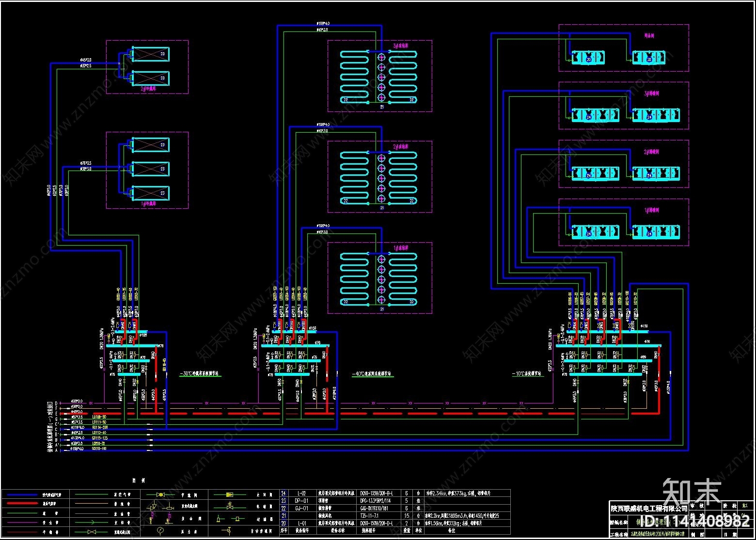Click equipment code "L-01" in the table

point(302,524)
